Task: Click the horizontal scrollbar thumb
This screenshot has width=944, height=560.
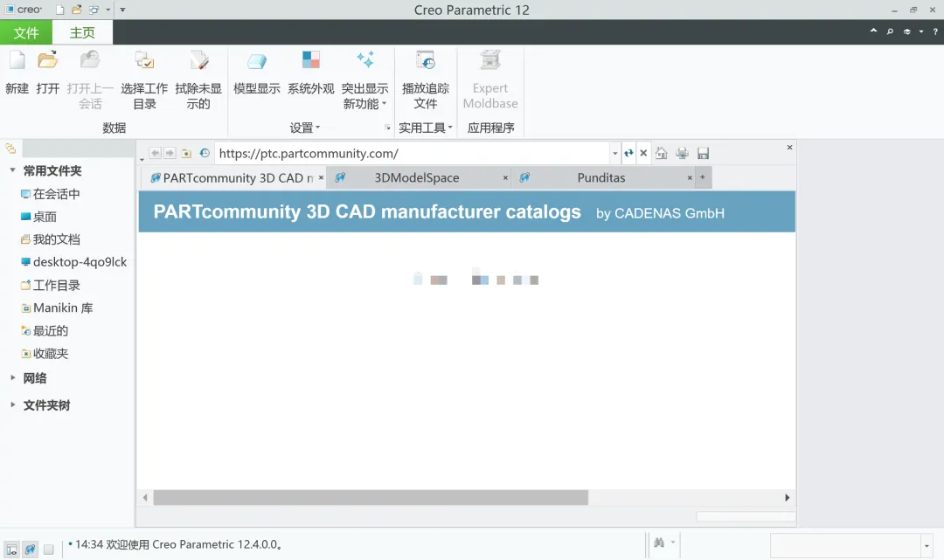Action: (371, 497)
